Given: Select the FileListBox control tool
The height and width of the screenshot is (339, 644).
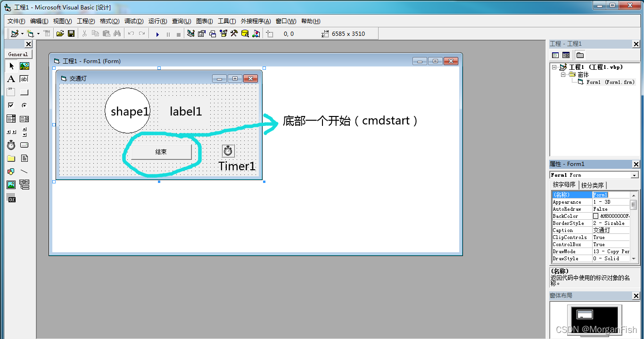Looking at the screenshot, I should (x=25, y=158).
